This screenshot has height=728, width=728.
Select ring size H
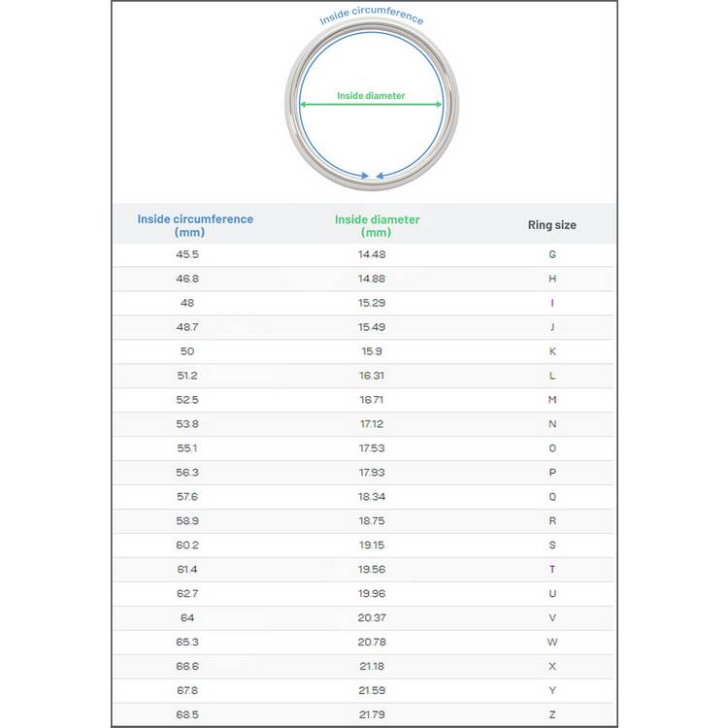click(x=552, y=279)
